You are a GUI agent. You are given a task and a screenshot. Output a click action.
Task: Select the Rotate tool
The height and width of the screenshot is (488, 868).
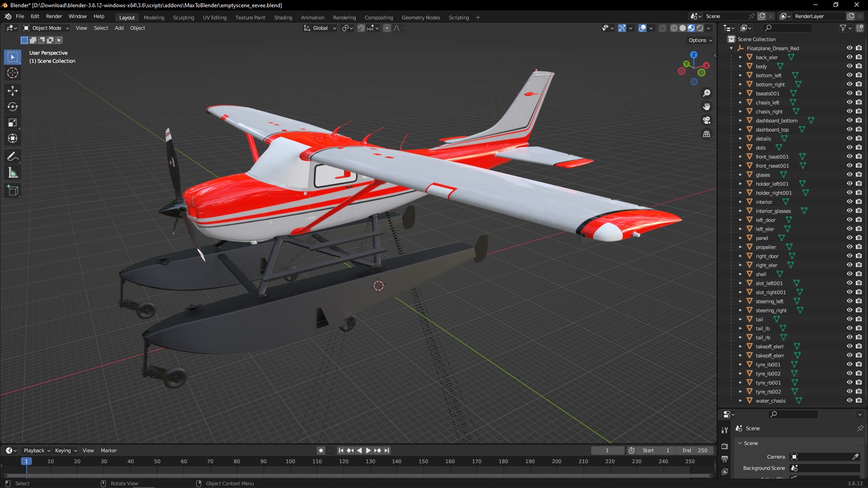13,107
